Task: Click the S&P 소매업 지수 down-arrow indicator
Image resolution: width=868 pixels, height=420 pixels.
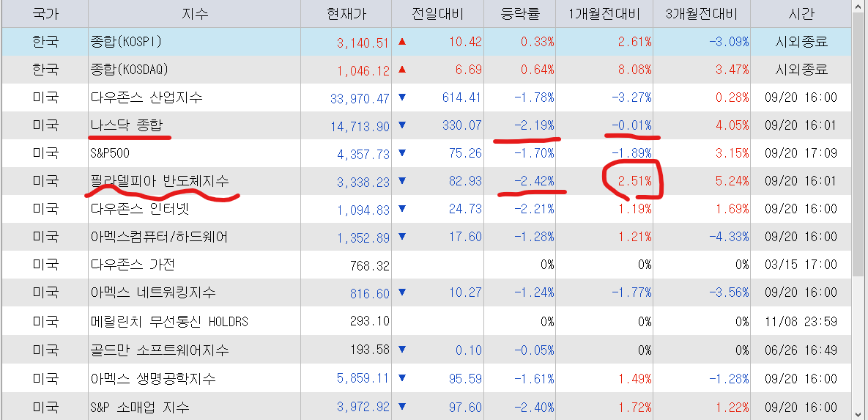Action: (x=402, y=407)
